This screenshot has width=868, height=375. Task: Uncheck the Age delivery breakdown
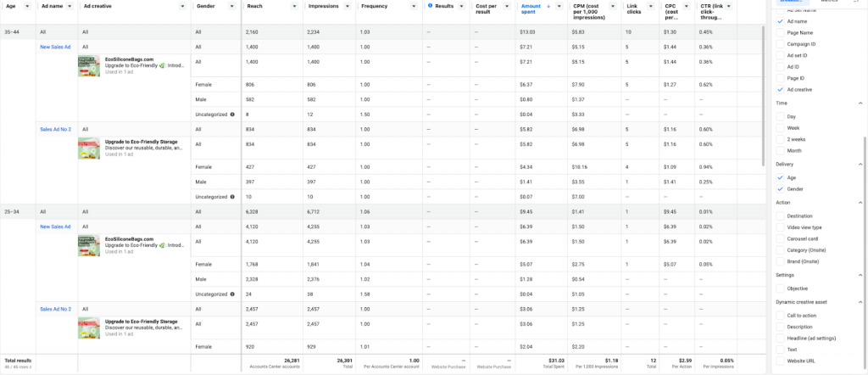click(780, 177)
